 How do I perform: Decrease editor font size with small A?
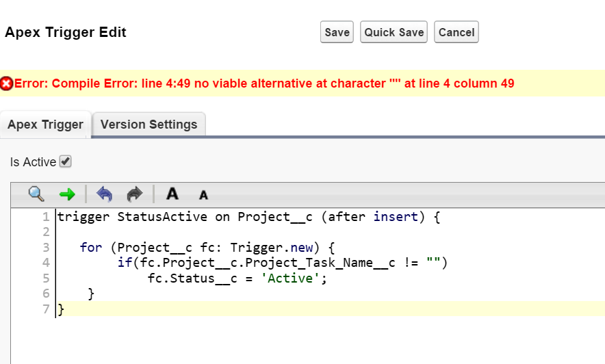[203, 195]
